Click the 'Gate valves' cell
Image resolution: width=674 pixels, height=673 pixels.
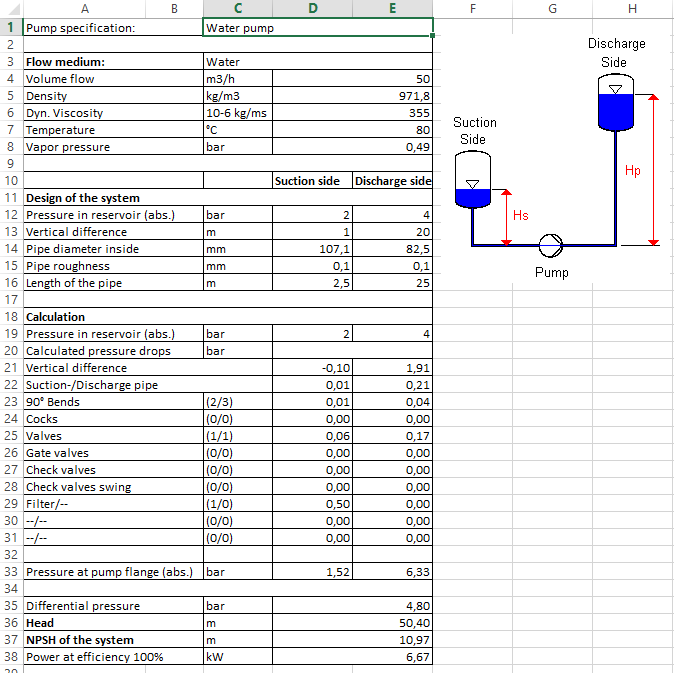(113, 453)
